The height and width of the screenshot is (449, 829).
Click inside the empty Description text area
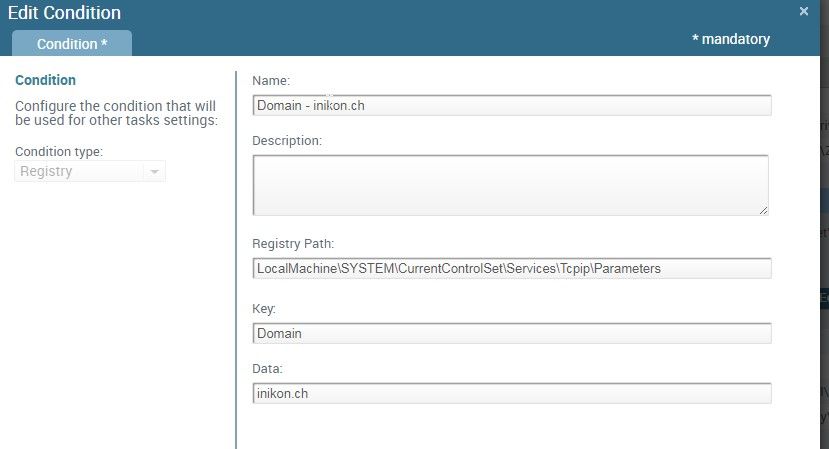point(510,184)
